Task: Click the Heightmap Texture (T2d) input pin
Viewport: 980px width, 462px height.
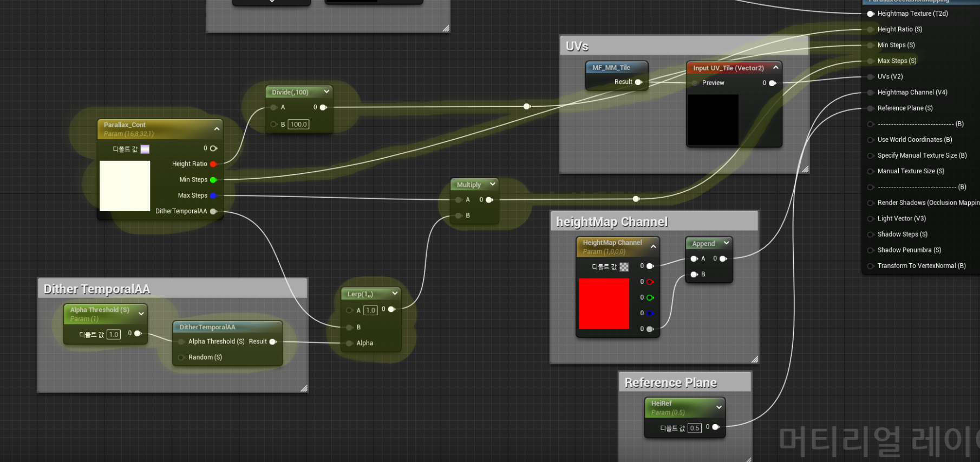Action: [x=871, y=14]
